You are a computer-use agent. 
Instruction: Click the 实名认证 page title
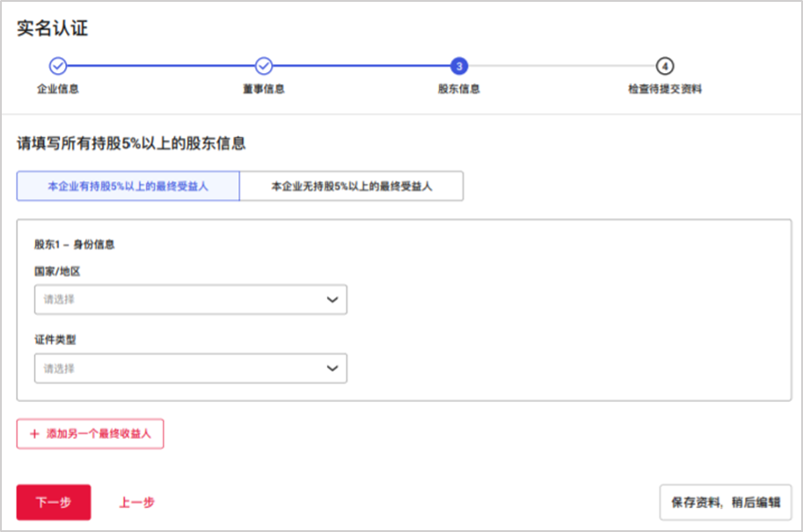52,28
